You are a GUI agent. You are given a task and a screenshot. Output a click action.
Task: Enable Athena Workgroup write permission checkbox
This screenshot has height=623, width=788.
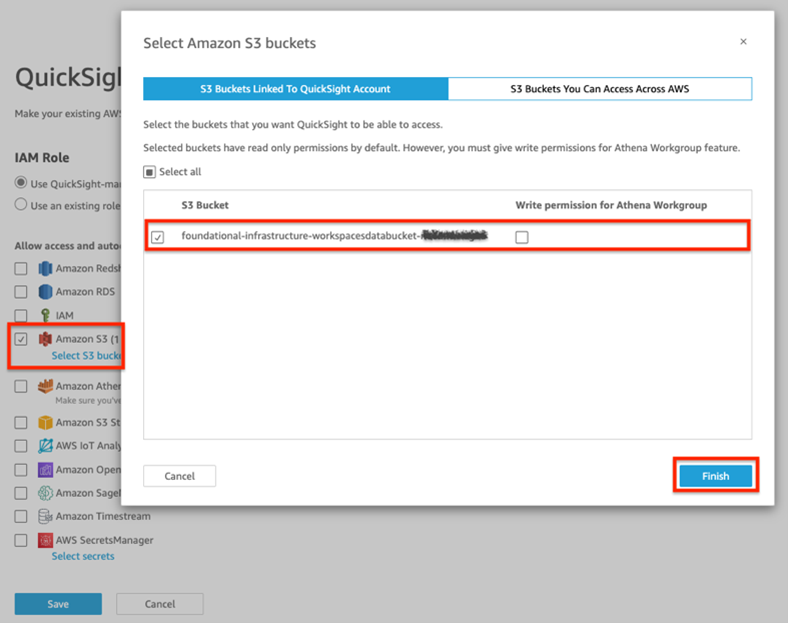(x=522, y=237)
